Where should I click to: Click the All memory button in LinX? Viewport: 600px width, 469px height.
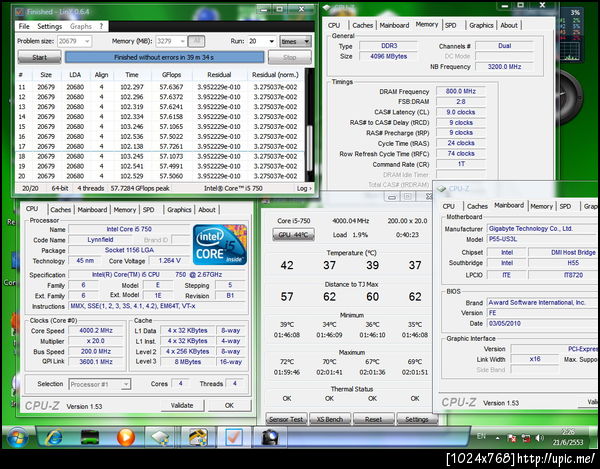(x=197, y=41)
